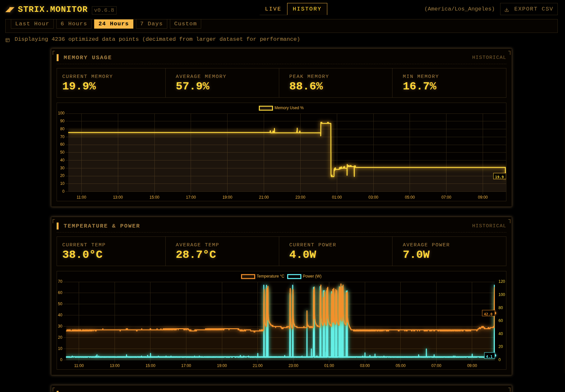Select the Last Hour range
This screenshot has height=392, width=565.
(32, 24)
